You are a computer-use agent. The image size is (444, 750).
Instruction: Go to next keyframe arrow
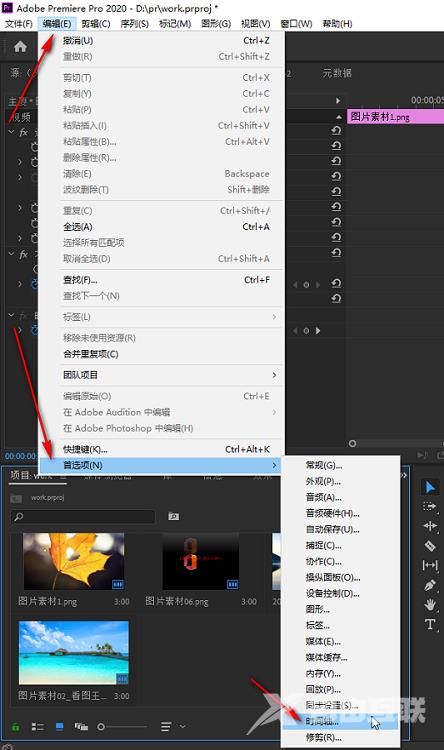318,331
